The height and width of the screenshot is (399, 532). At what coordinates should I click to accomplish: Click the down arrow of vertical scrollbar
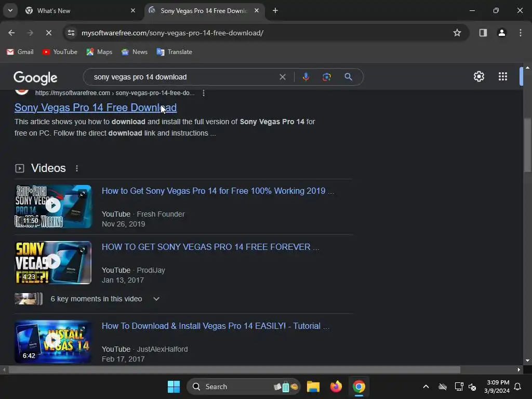[527, 361]
